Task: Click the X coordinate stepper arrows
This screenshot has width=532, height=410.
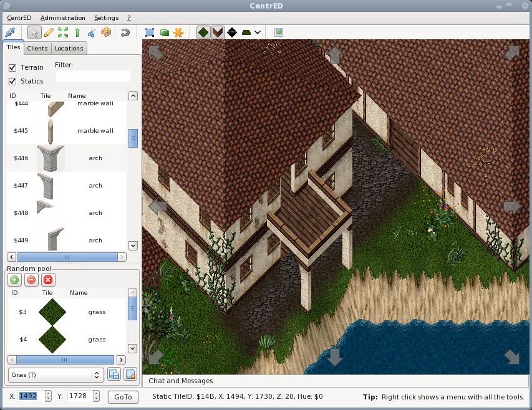Action: point(48,396)
